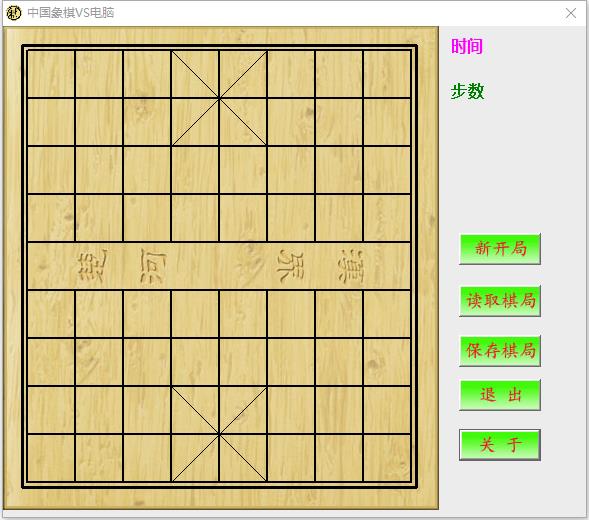Close the 中国象棋VS电脑 window
This screenshot has height=520, width=589.
point(571,13)
